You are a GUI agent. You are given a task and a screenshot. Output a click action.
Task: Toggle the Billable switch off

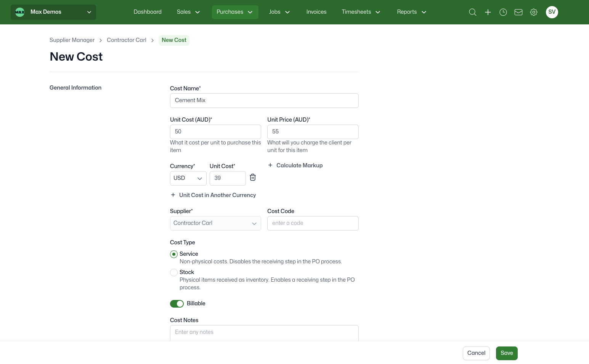(x=177, y=304)
